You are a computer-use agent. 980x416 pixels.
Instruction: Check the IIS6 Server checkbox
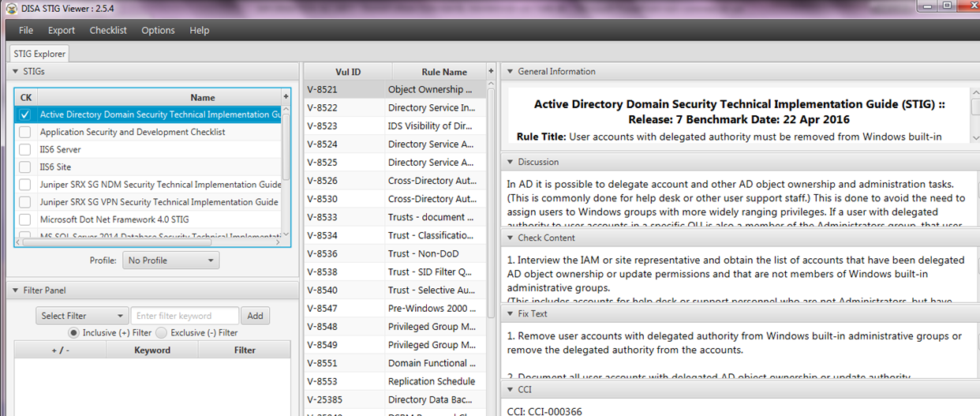tap(25, 149)
